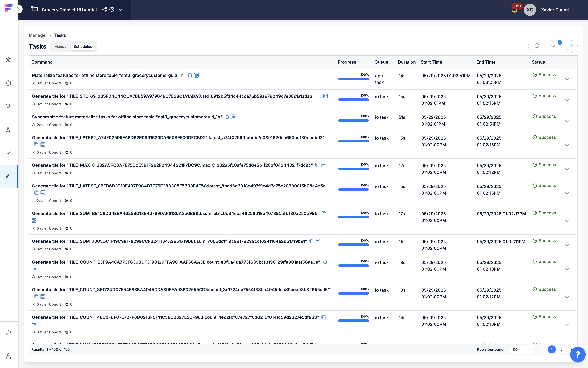Copy command of TILE_COUNT_E3F9A48 tile task
Viewport: 588px width, 368px height.
pos(325,262)
